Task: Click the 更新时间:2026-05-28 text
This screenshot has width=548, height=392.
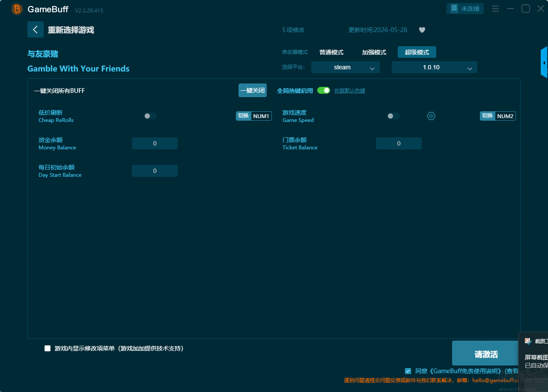Action: click(x=378, y=30)
